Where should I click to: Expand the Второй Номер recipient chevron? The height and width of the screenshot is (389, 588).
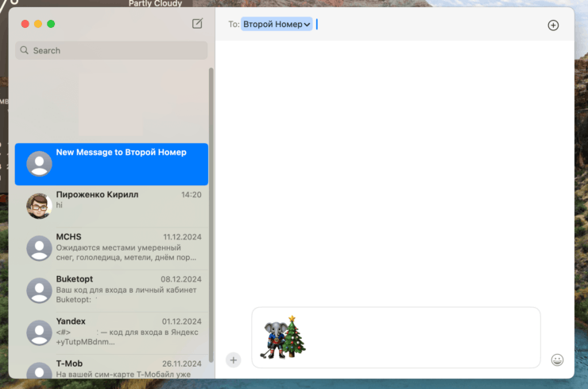308,25
